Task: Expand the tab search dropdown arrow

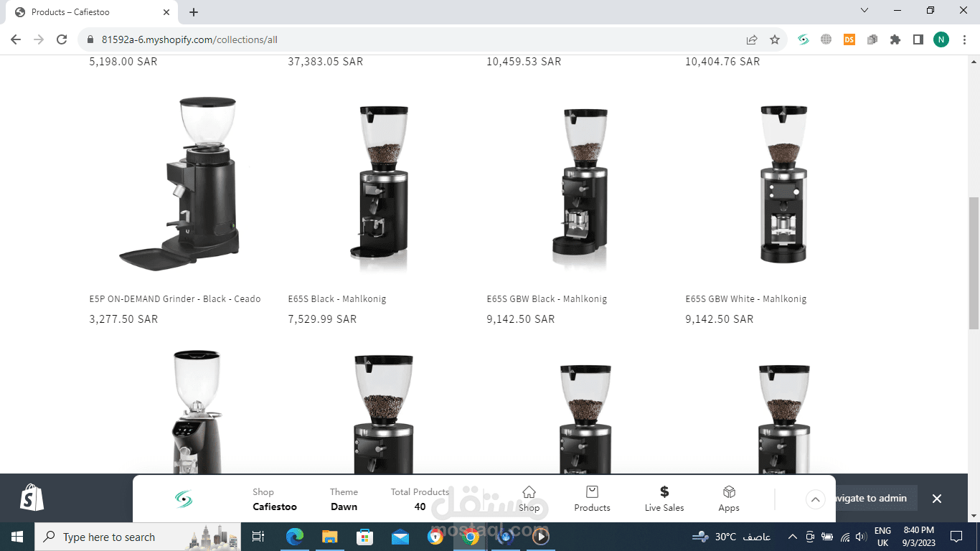Action: (x=864, y=10)
